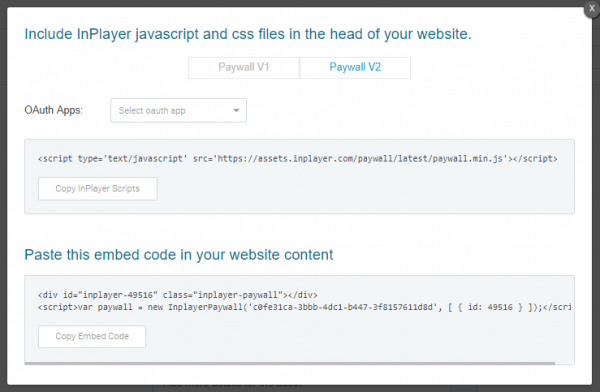Image resolution: width=600 pixels, height=392 pixels.
Task: Open the Select oauth app dropdown
Action: pos(178,111)
